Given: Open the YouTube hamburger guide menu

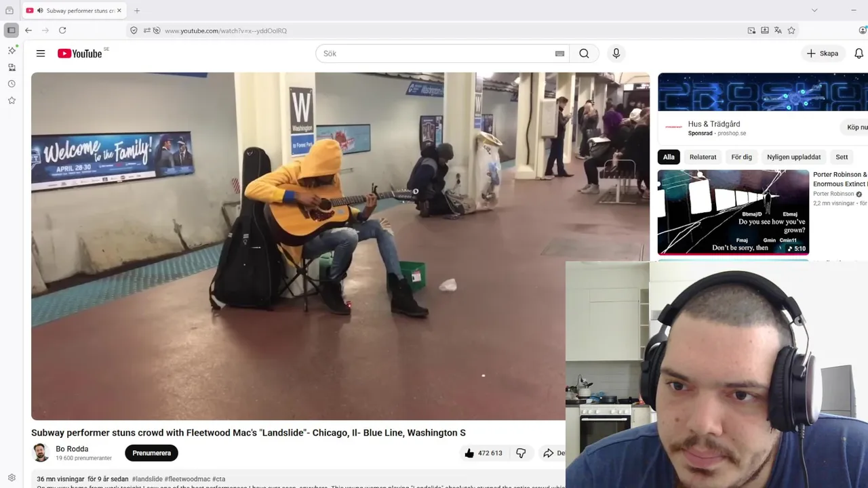Looking at the screenshot, I should [41, 54].
